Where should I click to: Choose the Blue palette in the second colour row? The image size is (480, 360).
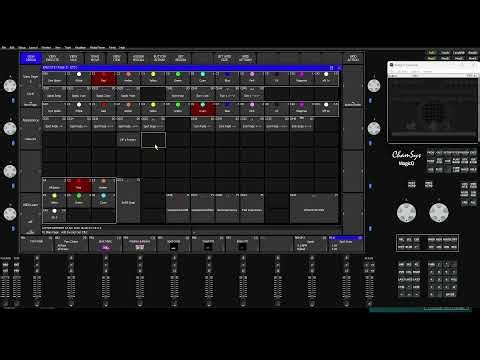tap(227, 109)
